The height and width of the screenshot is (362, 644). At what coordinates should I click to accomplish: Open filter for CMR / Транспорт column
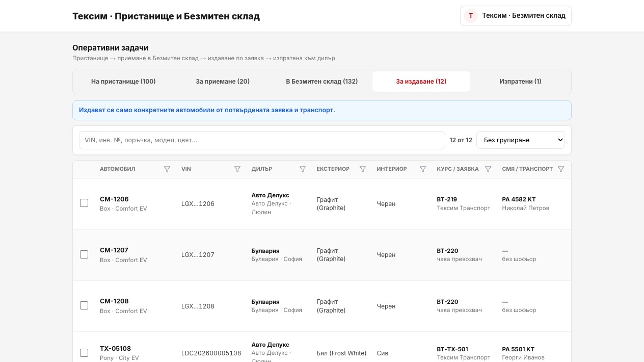point(561,169)
